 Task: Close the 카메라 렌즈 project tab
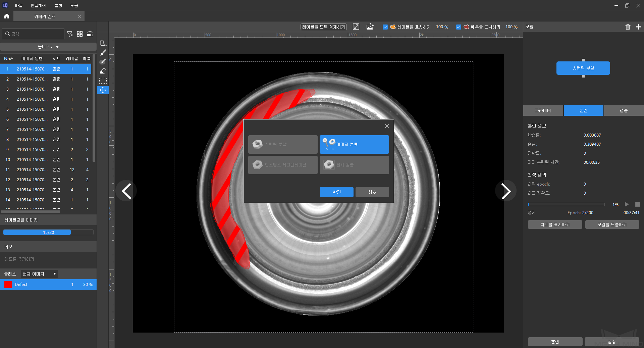pyautogui.click(x=79, y=16)
